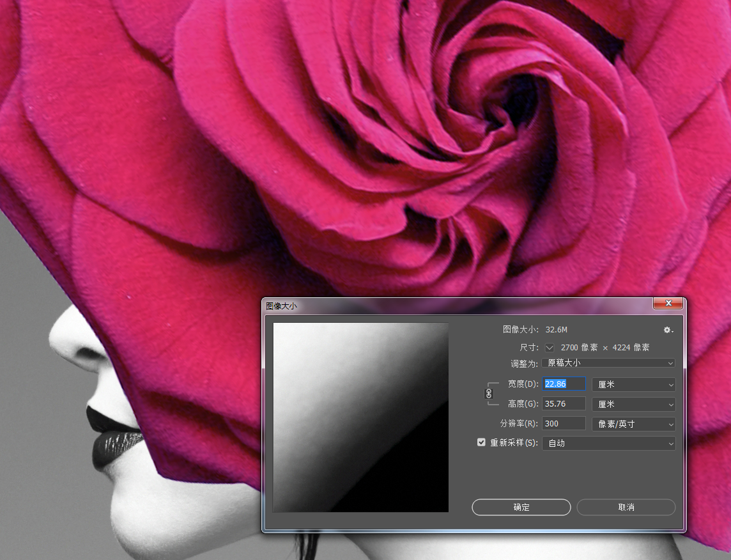This screenshot has width=731, height=560.
Task: Click the 分辨率(R): label
Action: click(x=519, y=423)
